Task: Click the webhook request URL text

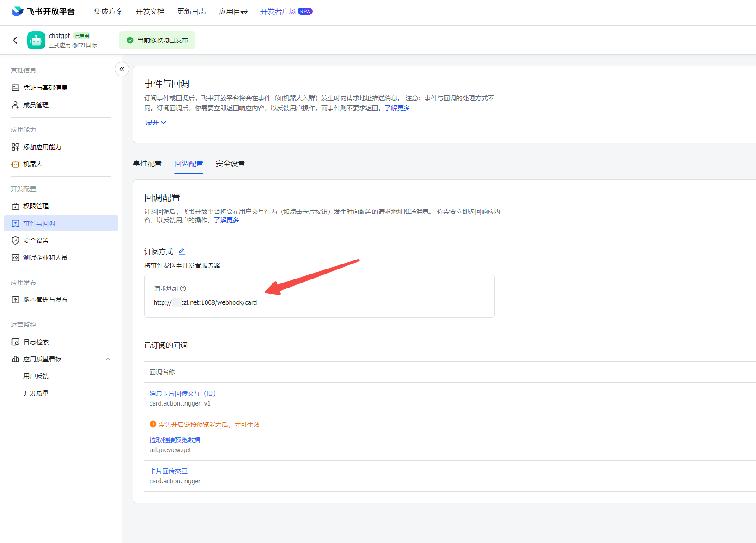Action: 205,302
